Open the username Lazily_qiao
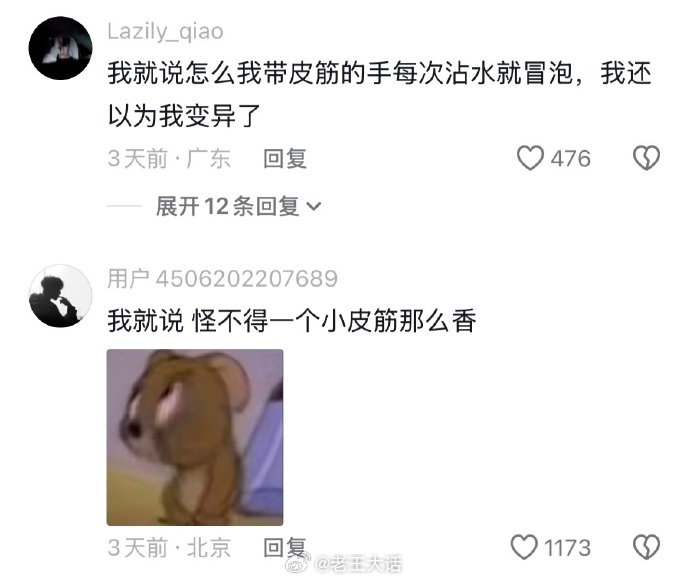The width and height of the screenshot is (690, 581). (165, 31)
